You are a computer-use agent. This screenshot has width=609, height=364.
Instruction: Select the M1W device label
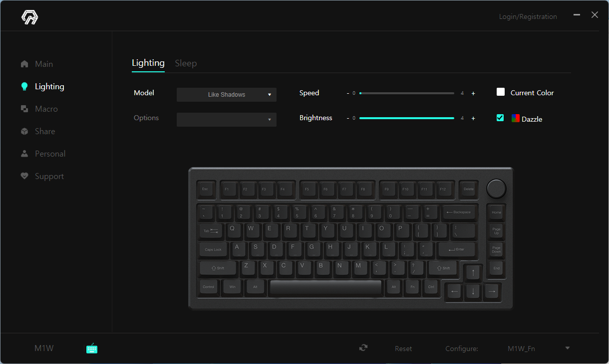44,348
